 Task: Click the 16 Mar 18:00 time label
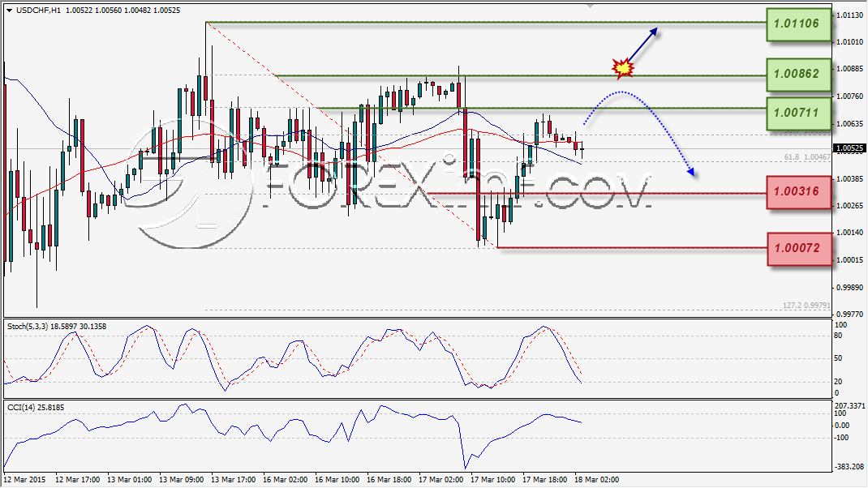[x=389, y=480]
